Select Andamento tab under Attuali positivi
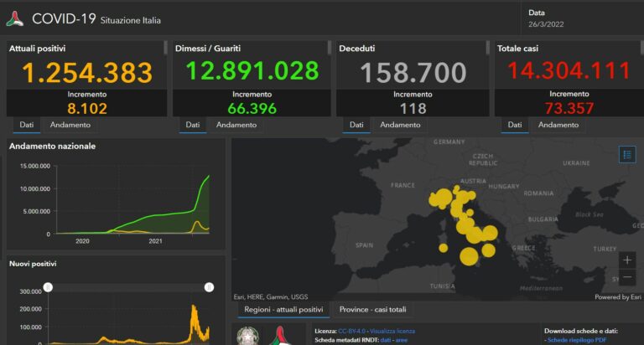This screenshot has height=345, width=644. tap(70, 125)
